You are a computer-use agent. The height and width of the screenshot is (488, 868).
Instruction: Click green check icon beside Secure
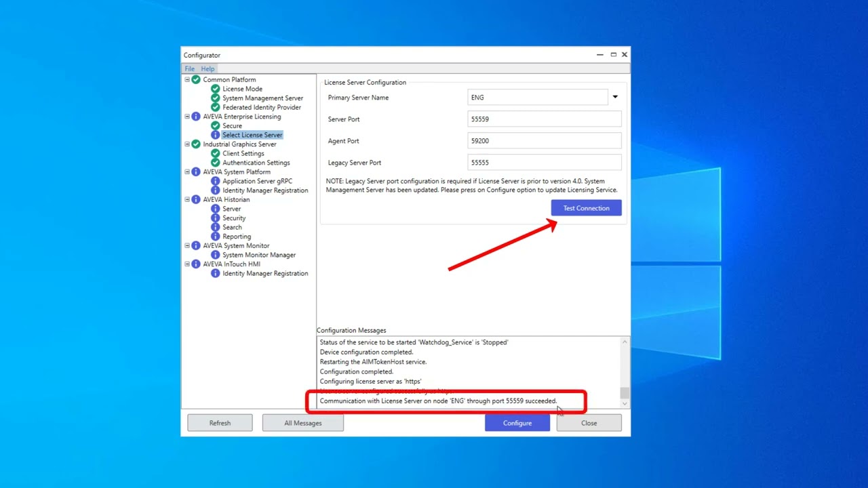(215, 125)
